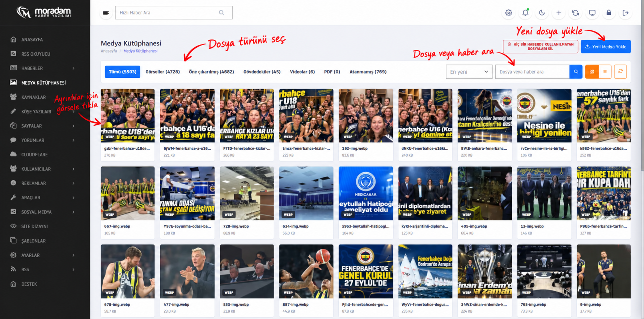Click the Kaynaklar icon in sidebar

[13, 97]
